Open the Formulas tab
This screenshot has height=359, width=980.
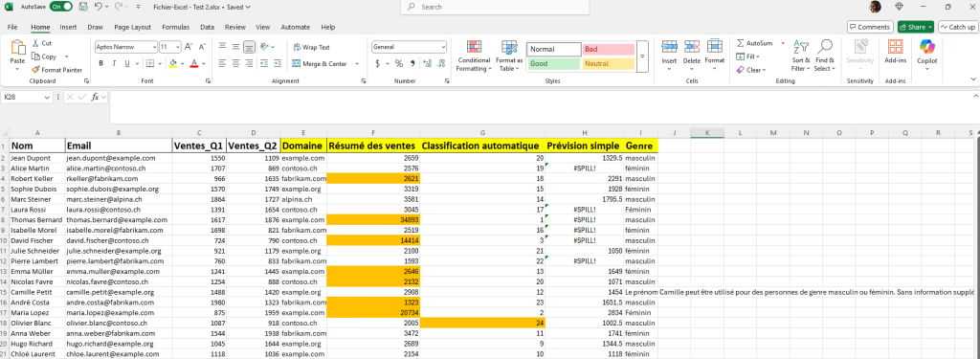click(176, 28)
